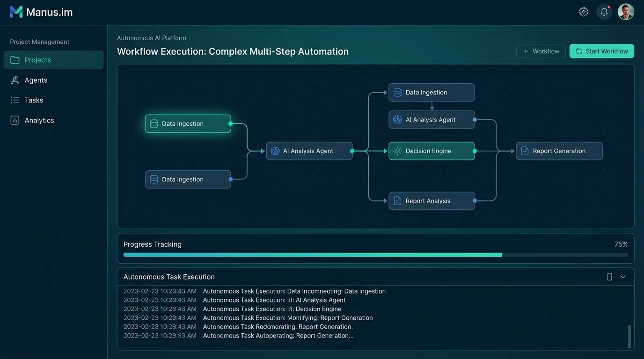644x359 pixels.
Task: Go to Tasks sidebar item
Action: point(34,100)
